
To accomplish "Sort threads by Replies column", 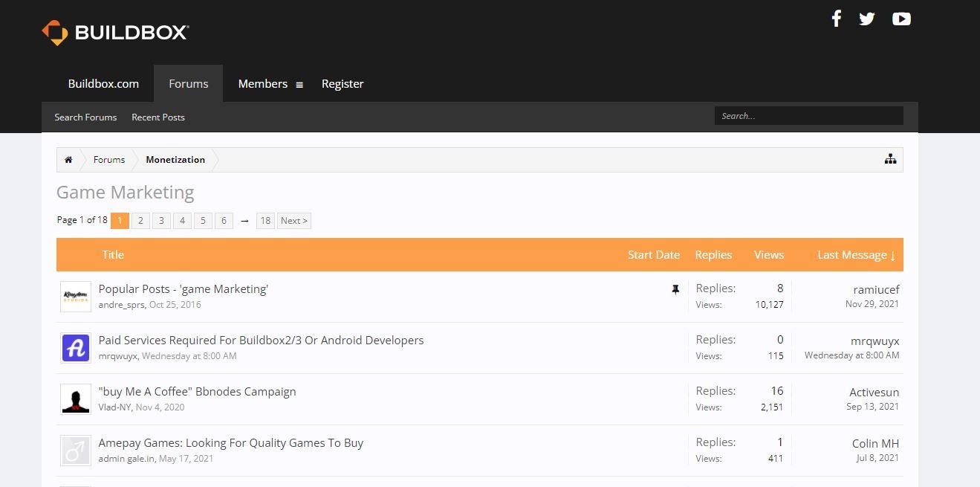I will coord(713,254).
